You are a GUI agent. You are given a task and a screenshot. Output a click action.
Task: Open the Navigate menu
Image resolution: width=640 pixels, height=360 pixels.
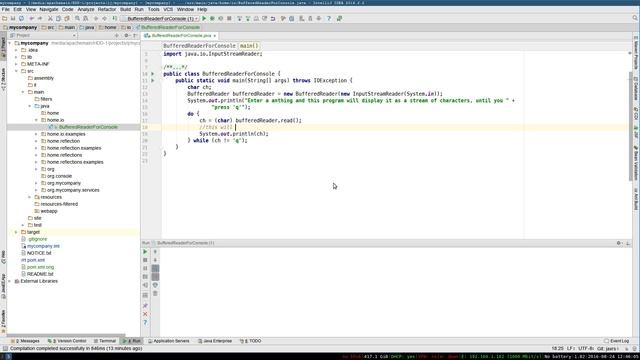coord(49,9)
